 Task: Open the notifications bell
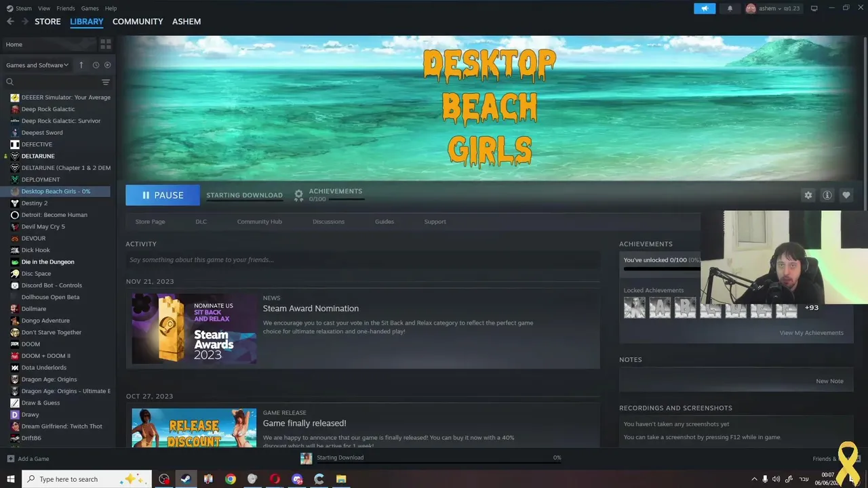[x=730, y=8]
